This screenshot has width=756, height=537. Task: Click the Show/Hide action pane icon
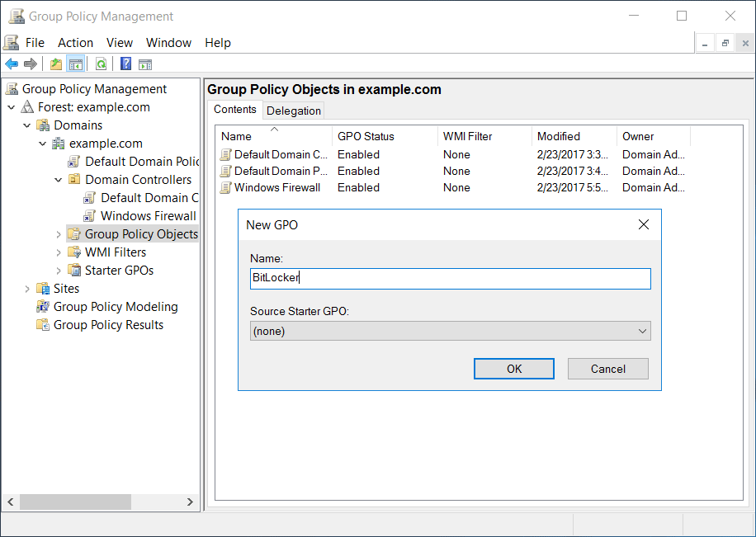145,64
